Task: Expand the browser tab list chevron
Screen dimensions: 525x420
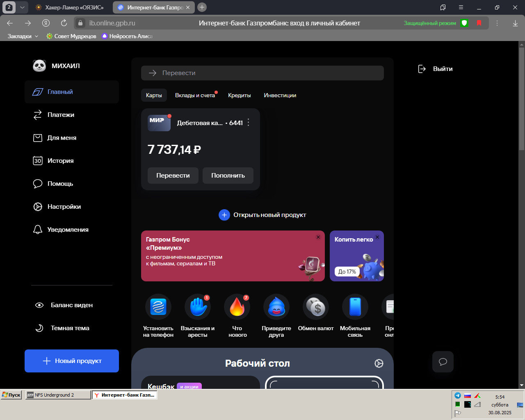Action: coord(22,7)
